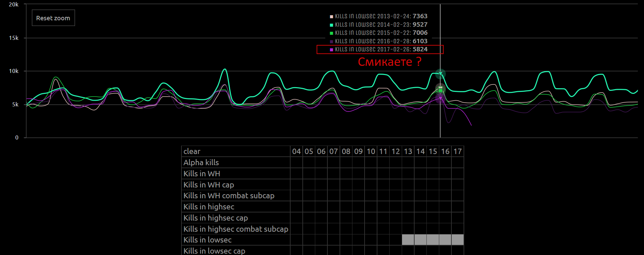Screen dimensions: 644x255
Task: Select the 'Alpha kills' row label
Action: pyautogui.click(x=236, y=162)
